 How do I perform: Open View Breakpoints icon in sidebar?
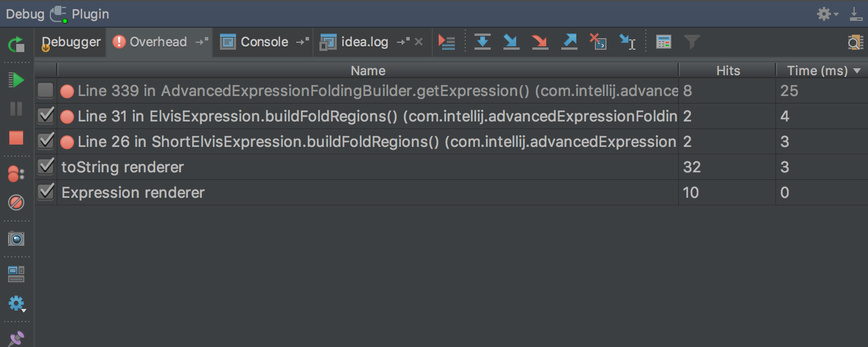[x=16, y=173]
